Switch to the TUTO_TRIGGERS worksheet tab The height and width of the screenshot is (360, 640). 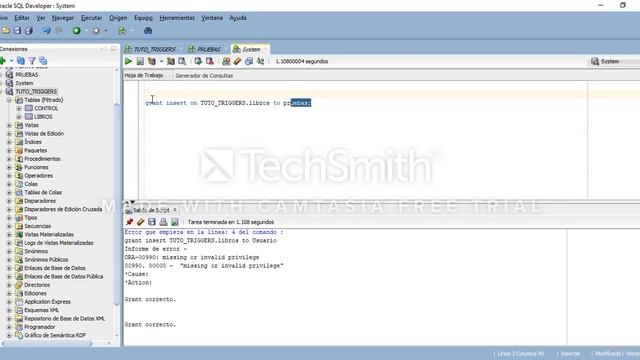point(154,49)
